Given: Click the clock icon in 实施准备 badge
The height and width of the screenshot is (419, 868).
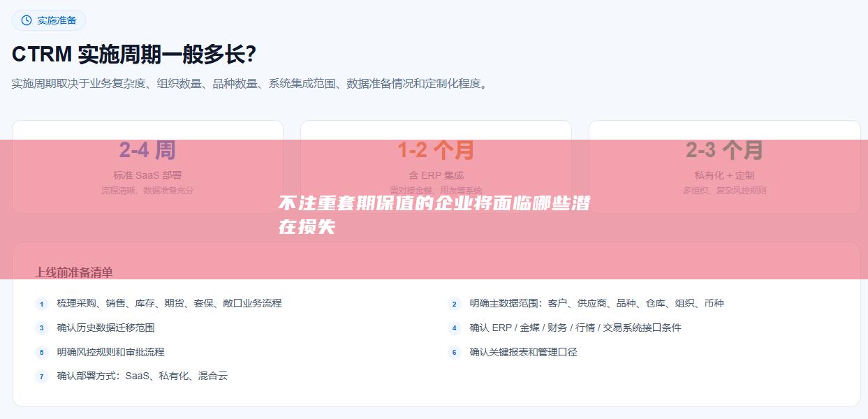Looking at the screenshot, I should (x=27, y=20).
